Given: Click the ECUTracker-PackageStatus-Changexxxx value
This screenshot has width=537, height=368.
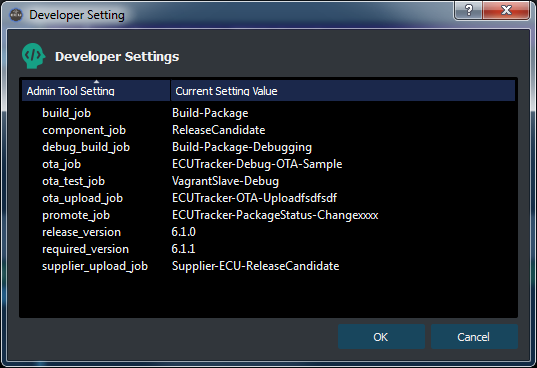Looking at the screenshot, I should (x=275, y=215).
